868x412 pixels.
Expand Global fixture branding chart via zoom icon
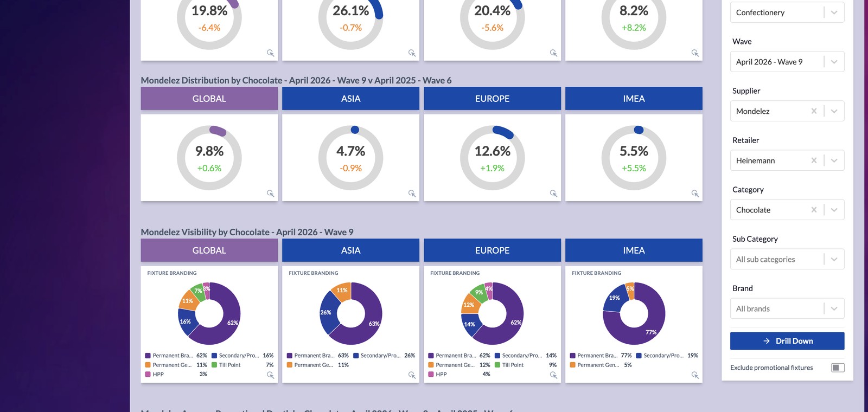tap(270, 375)
